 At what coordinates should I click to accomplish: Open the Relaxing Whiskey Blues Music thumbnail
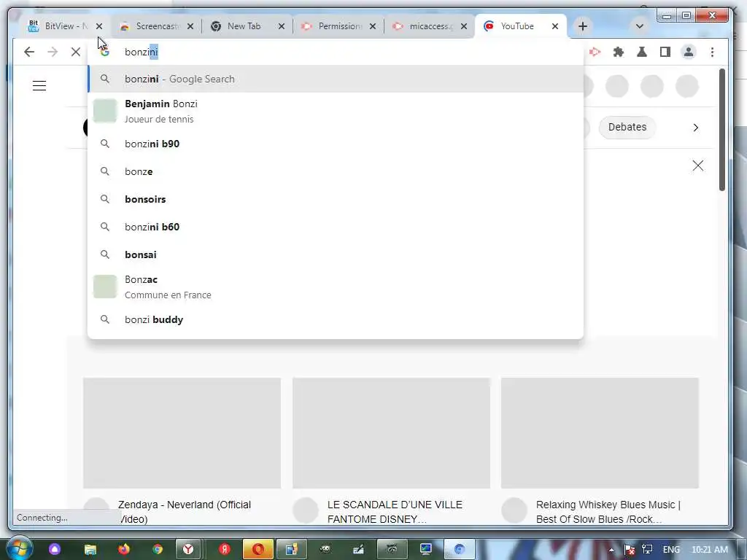(600, 433)
